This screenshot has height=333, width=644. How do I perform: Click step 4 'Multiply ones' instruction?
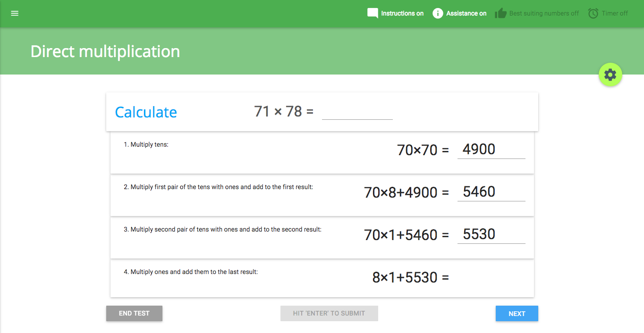point(191,272)
